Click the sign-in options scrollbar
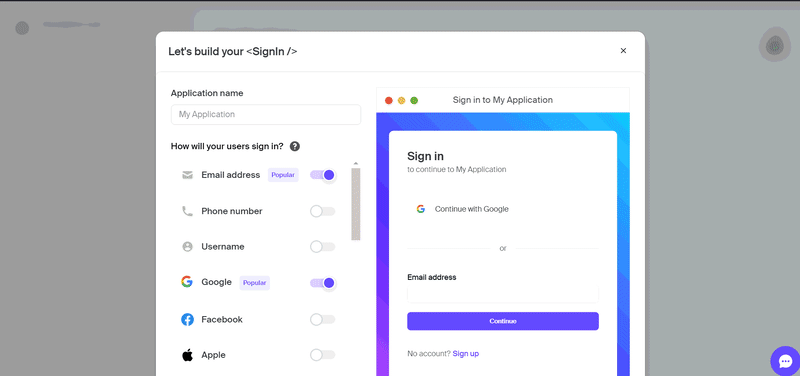The image size is (800, 376). 356,204
